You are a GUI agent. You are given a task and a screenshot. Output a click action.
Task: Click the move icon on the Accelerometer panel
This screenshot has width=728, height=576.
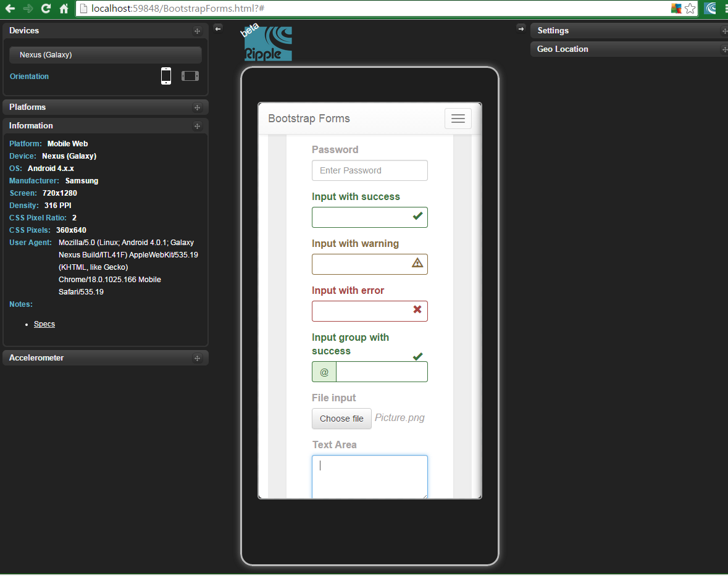point(197,357)
